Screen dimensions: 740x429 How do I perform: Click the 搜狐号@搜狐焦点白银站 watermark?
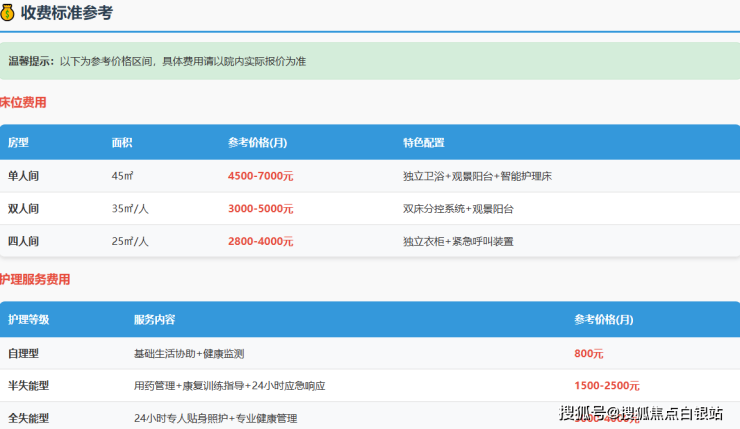[640, 413]
